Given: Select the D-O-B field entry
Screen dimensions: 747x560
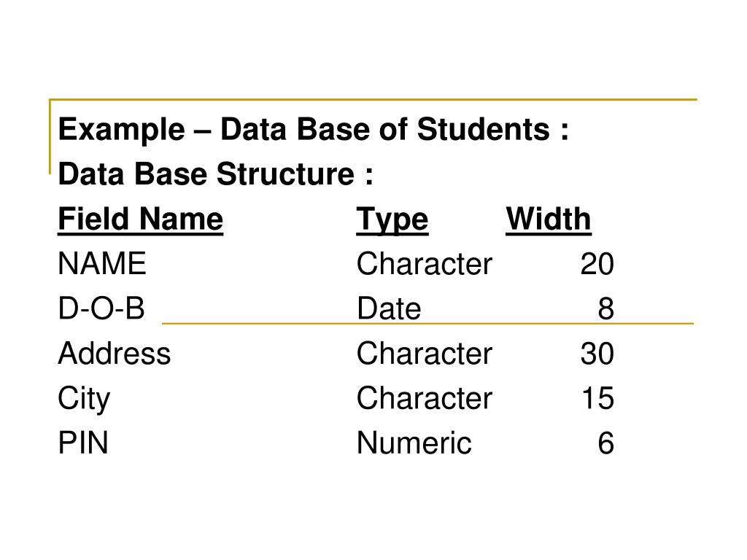Looking at the screenshot, I should 101,308.
